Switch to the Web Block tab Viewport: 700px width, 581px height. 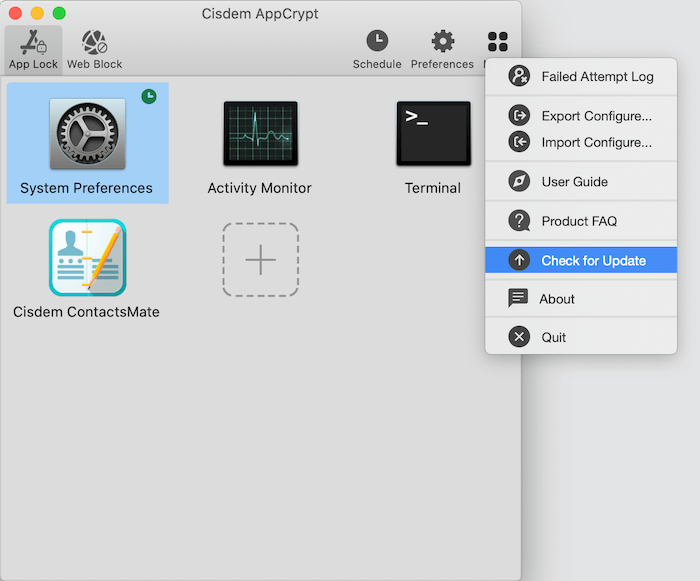click(x=94, y=49)
